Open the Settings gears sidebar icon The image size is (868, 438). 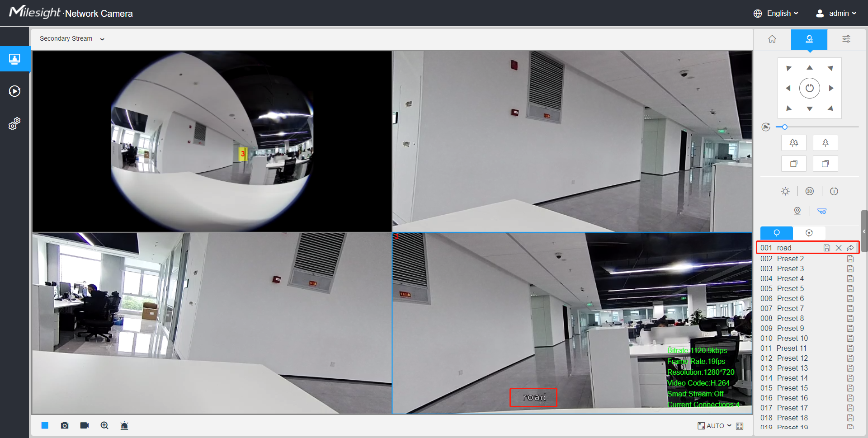[14, 123]
